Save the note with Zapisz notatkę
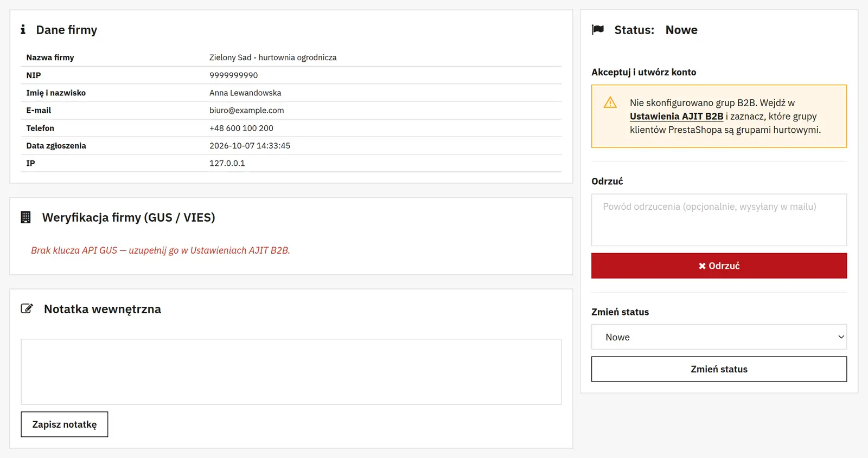Screen dimensions: 868x458 [65, 424]
